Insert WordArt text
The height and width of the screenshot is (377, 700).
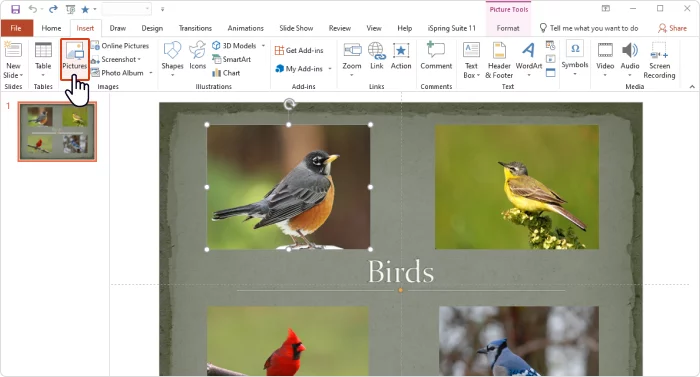pyautogui.click(x=529, y=60)
